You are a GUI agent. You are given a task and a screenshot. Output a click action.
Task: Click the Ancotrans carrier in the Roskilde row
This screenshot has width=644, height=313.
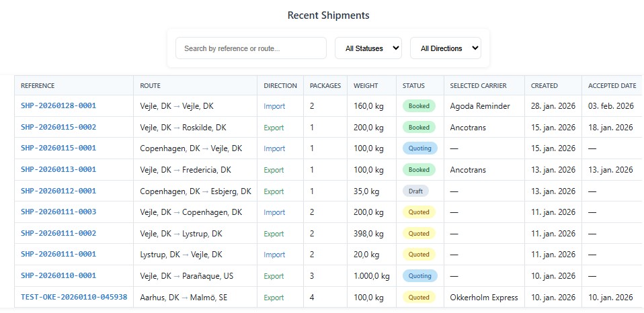point(468,127)
